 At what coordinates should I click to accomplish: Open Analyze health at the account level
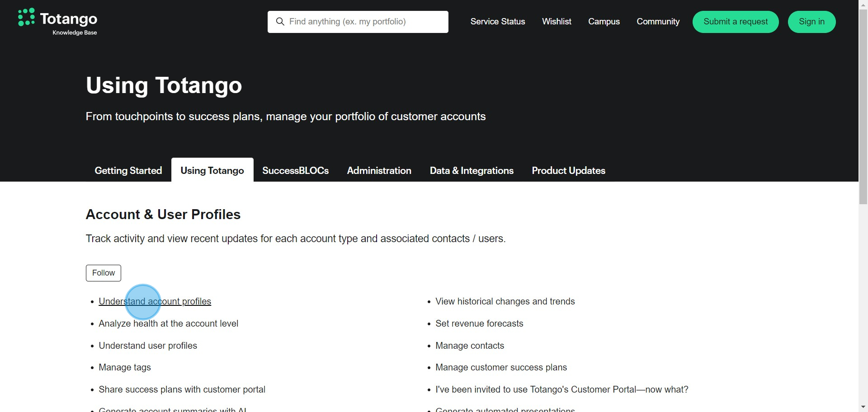169,323
